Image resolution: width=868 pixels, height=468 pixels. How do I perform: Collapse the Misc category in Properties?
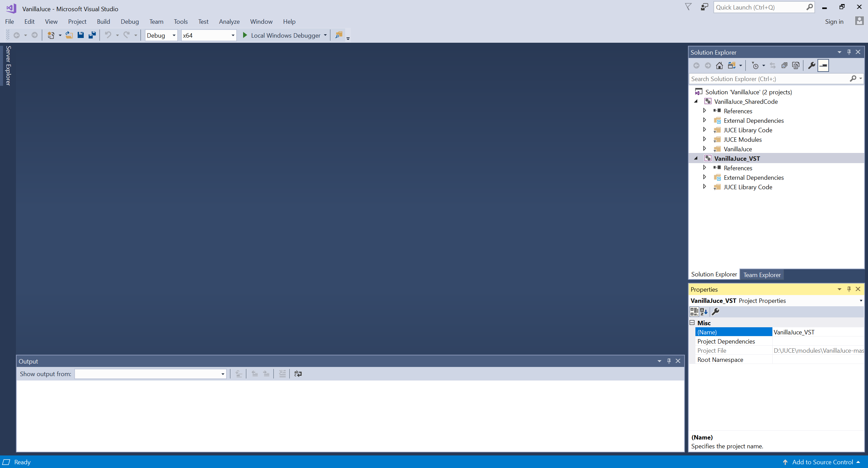(692, 323)
